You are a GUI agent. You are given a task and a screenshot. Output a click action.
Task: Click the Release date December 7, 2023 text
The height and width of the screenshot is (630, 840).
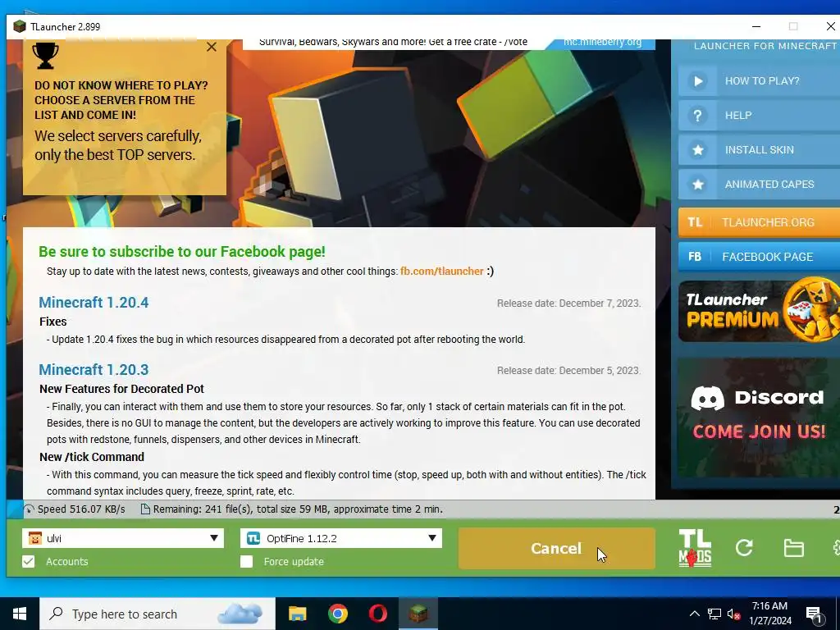[569, 304]
